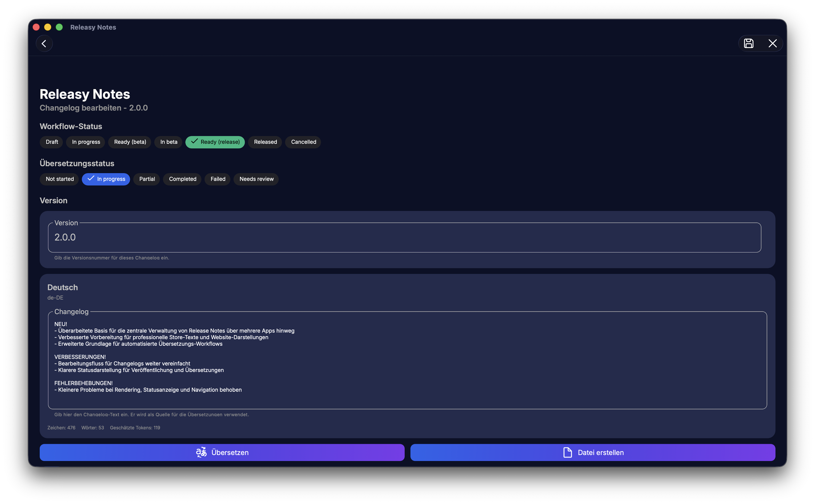Screen dimensions: 815x504
Task: Choose Not started translation status
Action: click(x=59, y=179)
